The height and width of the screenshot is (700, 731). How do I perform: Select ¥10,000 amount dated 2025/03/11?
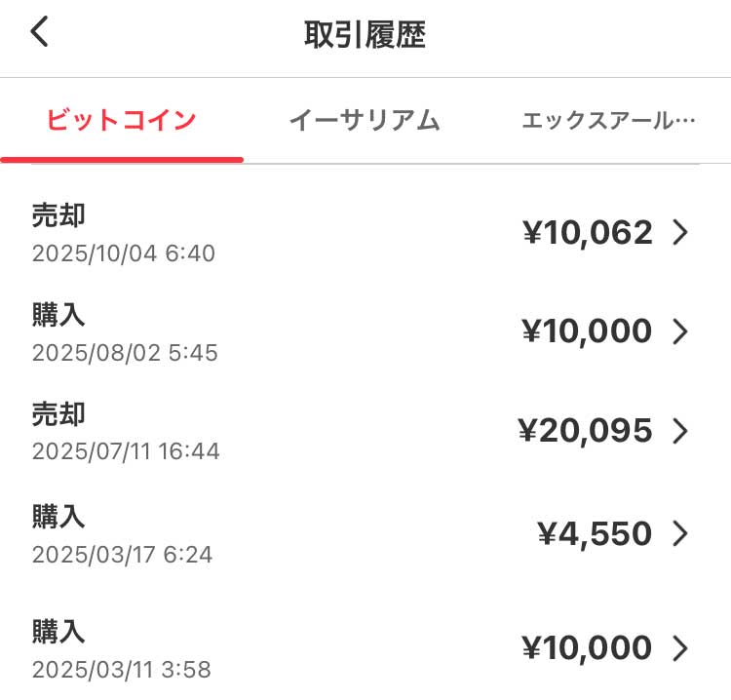(x=588, y=648)
